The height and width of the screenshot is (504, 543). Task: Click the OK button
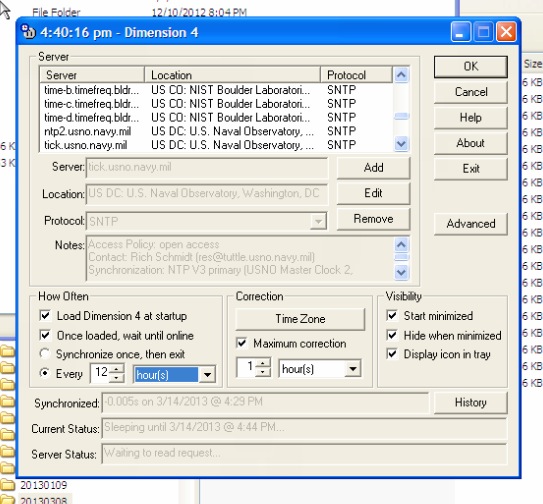coord(471,67)
